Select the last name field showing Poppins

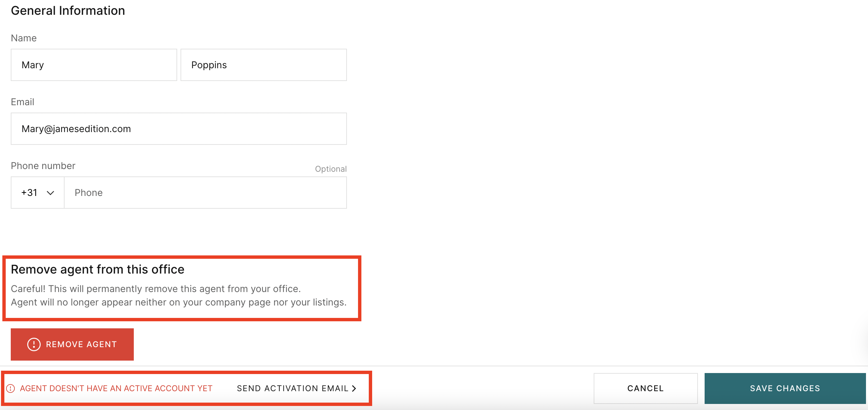263,65
